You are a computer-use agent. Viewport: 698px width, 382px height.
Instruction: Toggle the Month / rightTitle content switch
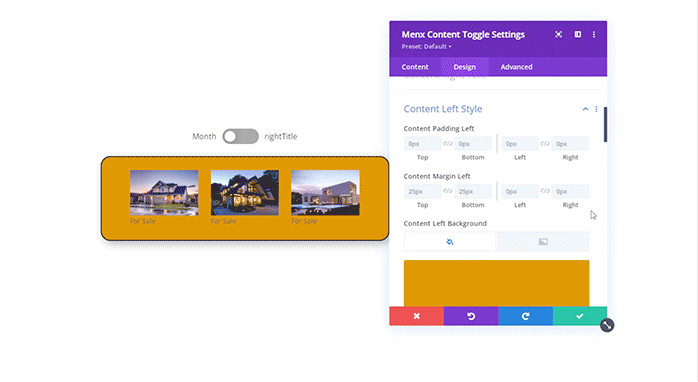click(240, 136)
